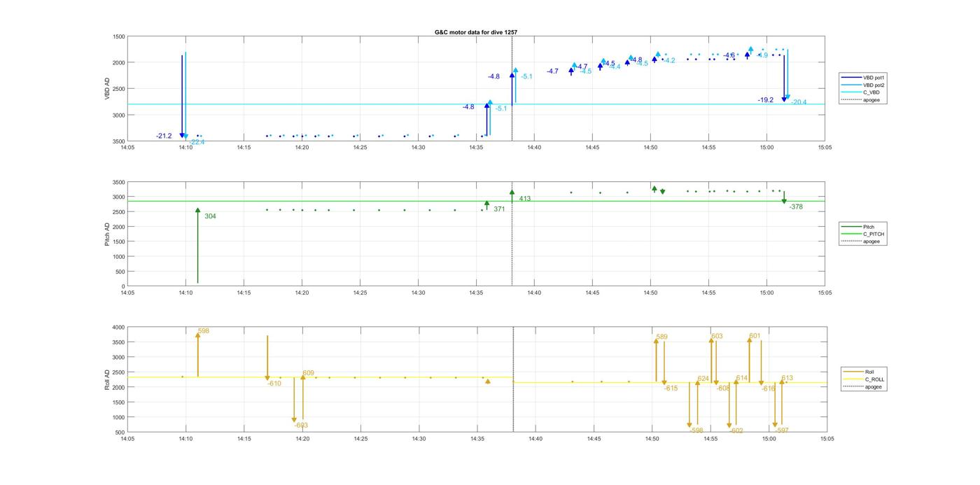Viewport: 980px width, 485px height.
Task: Click the "601" roll value label
Action: point(755,336)
